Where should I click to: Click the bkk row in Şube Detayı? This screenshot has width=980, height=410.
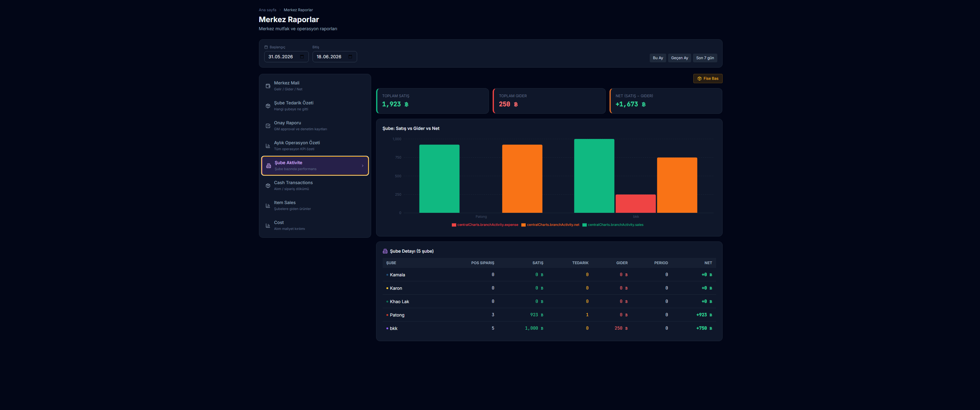tap(549, 328)
